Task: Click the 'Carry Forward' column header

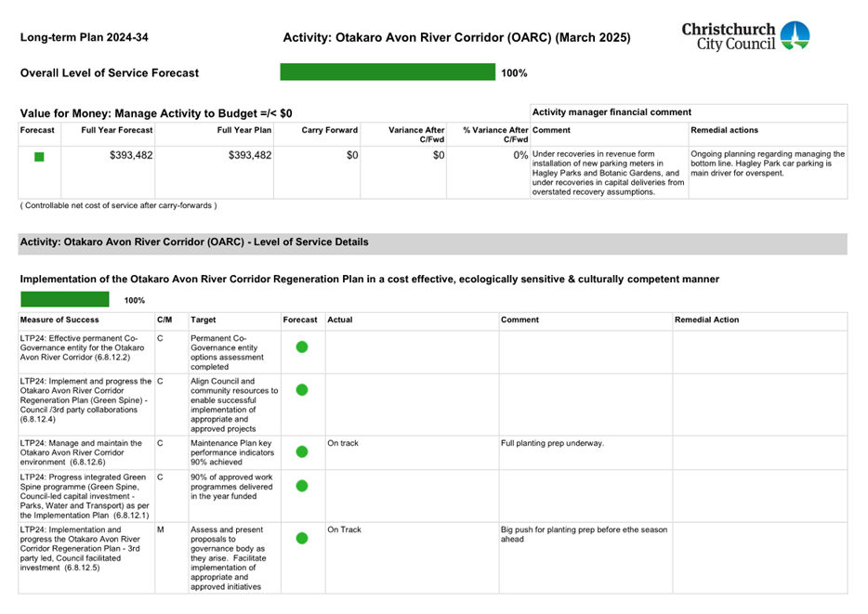Action: pyautogui.click(x=329, y=130)
